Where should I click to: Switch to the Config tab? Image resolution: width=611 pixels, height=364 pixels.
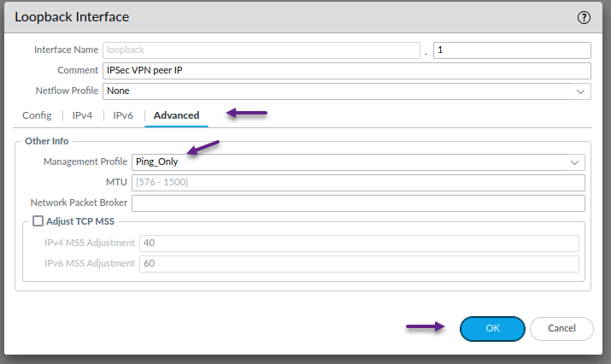(x=37, y=115)
